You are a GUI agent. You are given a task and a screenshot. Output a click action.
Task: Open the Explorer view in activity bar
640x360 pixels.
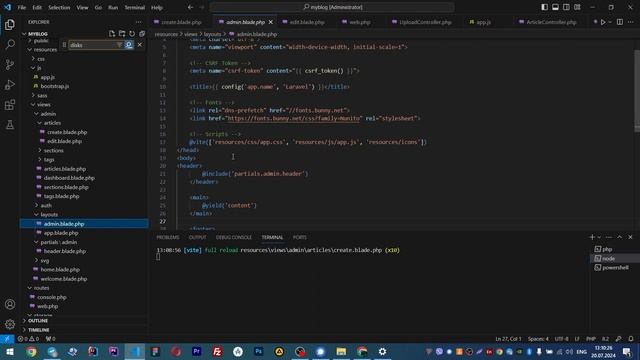(10, 24)
